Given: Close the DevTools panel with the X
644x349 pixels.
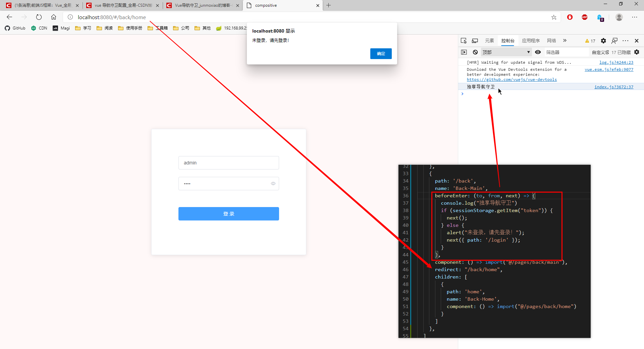Looking at the screenshot, I should pos(637,41).
